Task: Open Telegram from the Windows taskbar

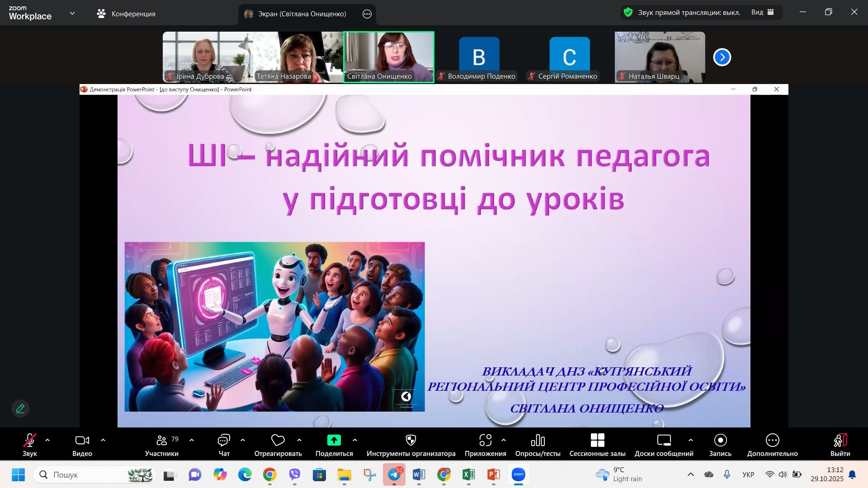Action: pyautogui.click(x=394, y=474)
